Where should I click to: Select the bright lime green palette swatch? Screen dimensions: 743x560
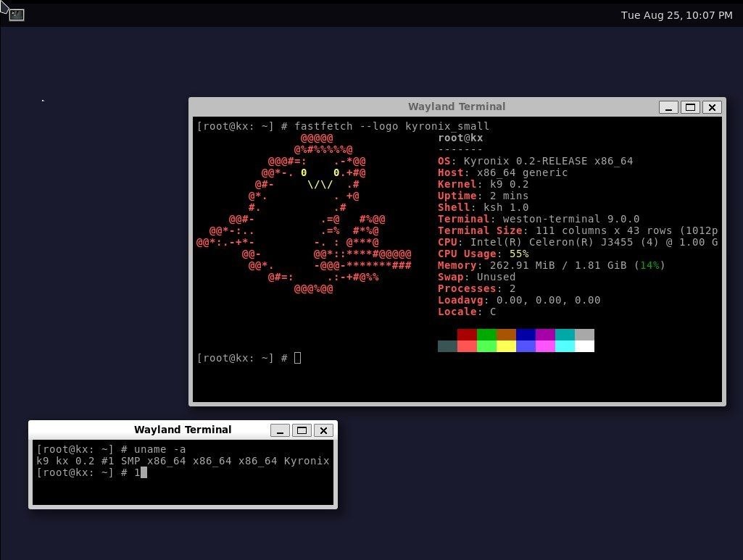point(486,346)
